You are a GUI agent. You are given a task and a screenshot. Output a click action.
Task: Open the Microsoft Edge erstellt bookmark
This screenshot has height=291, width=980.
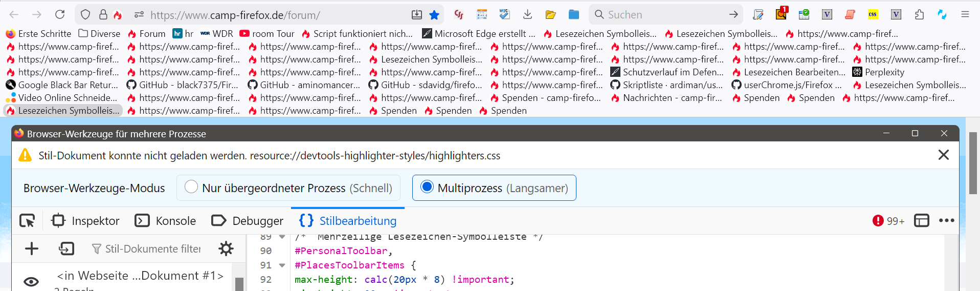point(479,34)
